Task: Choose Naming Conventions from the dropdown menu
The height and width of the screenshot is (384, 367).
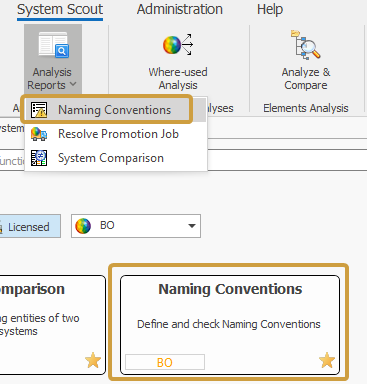Action: (x=115, y=110)
